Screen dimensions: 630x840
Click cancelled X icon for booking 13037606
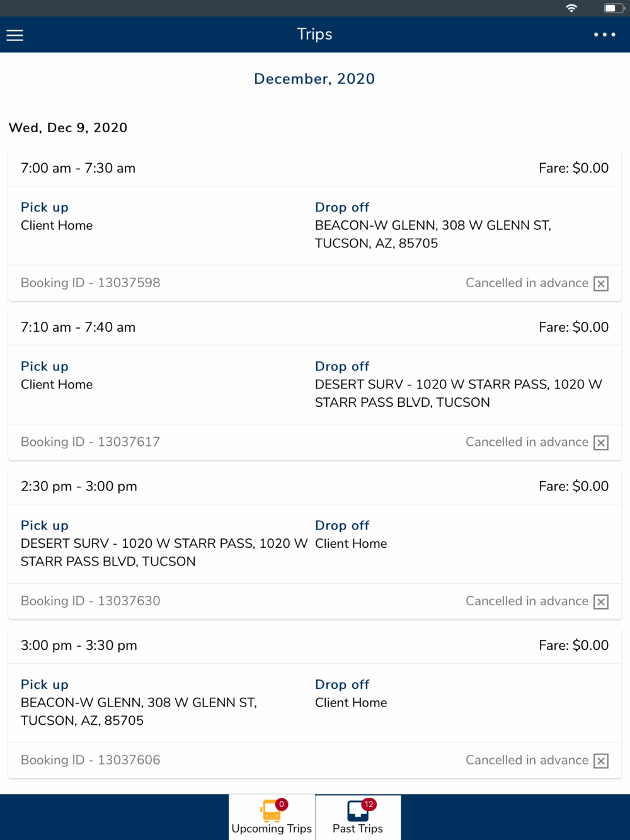click(x=601, y=761)
